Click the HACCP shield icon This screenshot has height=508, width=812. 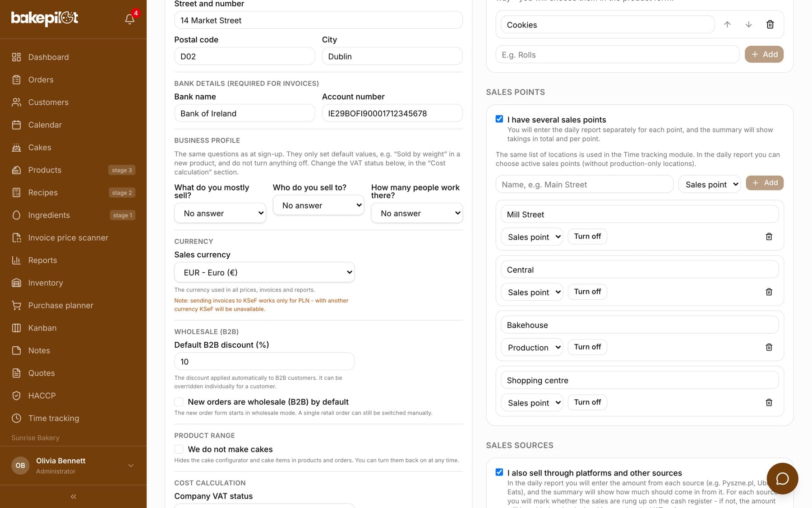16,396
